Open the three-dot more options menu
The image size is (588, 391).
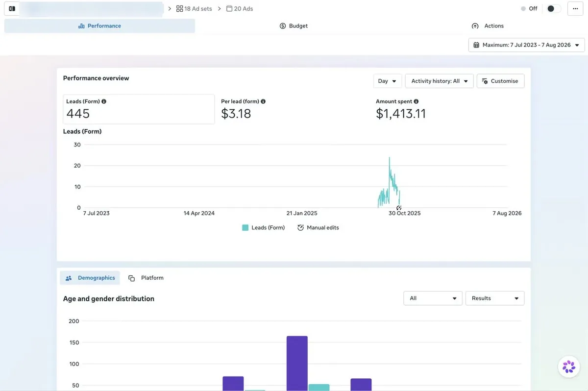(575, 9)
